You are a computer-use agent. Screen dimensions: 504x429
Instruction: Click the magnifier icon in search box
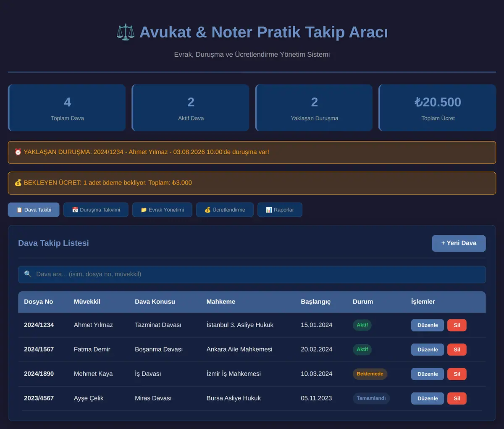[x=28, y=274]
